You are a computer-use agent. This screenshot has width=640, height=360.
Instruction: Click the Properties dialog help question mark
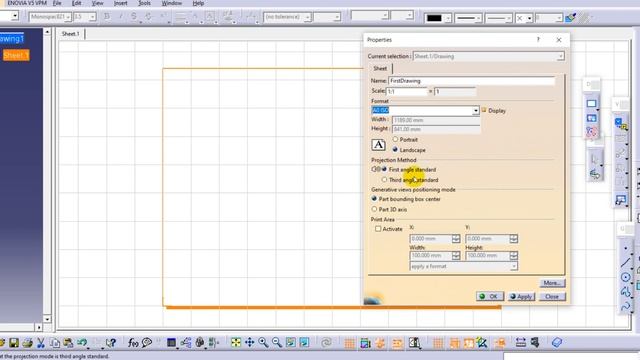(538, 40)
